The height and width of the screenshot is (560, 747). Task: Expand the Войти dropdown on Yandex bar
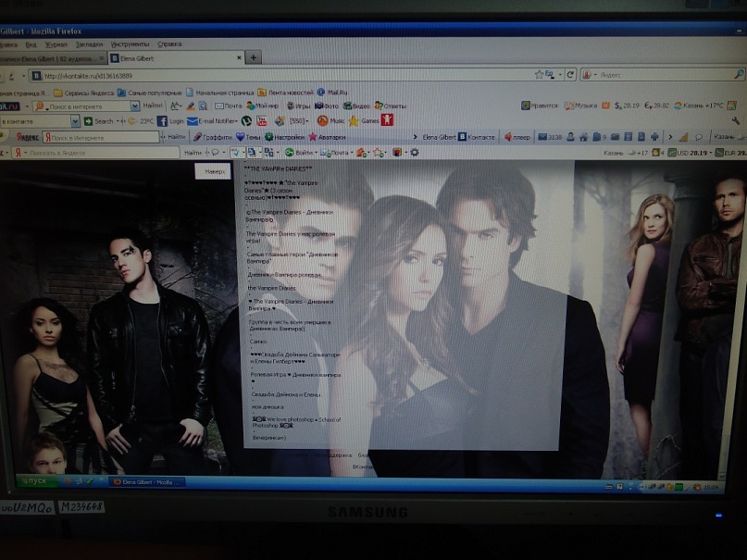[317, 153]
